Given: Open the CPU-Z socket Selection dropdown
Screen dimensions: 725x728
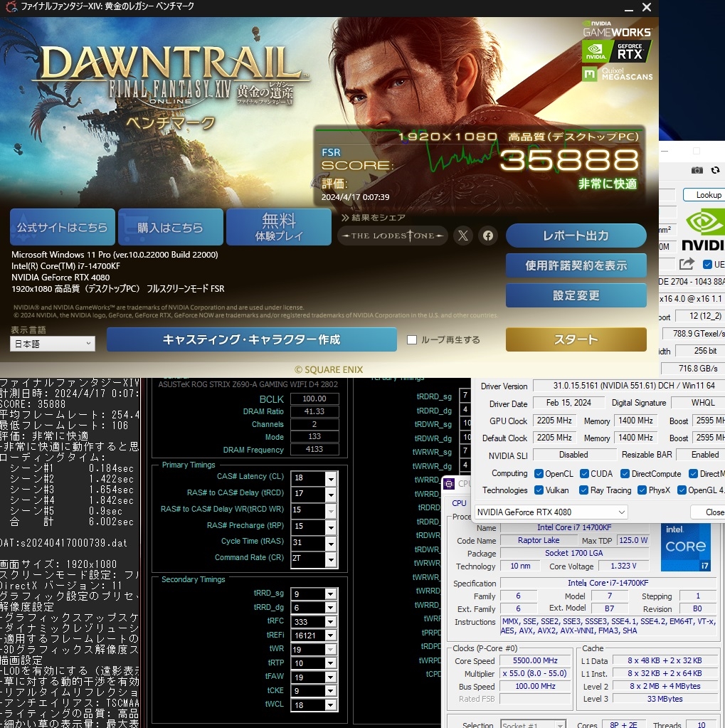Looking at the screenshot, I should 534,724.
